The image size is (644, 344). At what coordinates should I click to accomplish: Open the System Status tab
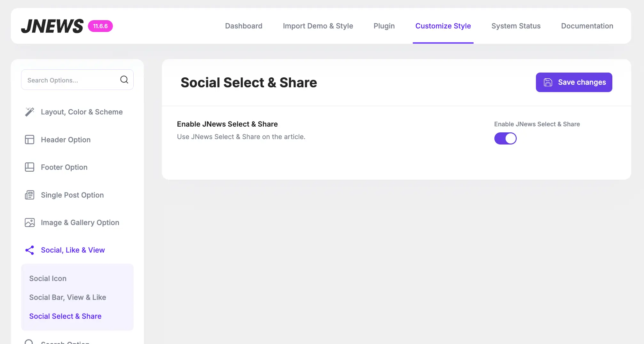pyautogui.click(x=516, y=26)
